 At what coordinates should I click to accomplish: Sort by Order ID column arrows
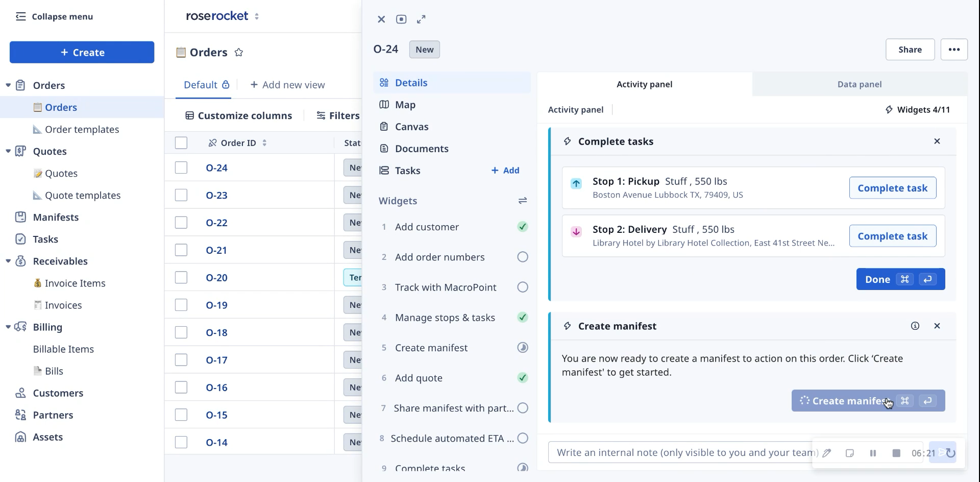(264, 143)
